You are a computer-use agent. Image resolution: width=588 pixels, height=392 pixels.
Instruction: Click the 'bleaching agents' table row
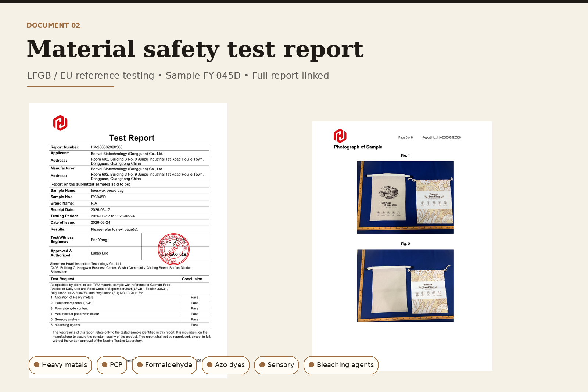click(x=129, y=325)
